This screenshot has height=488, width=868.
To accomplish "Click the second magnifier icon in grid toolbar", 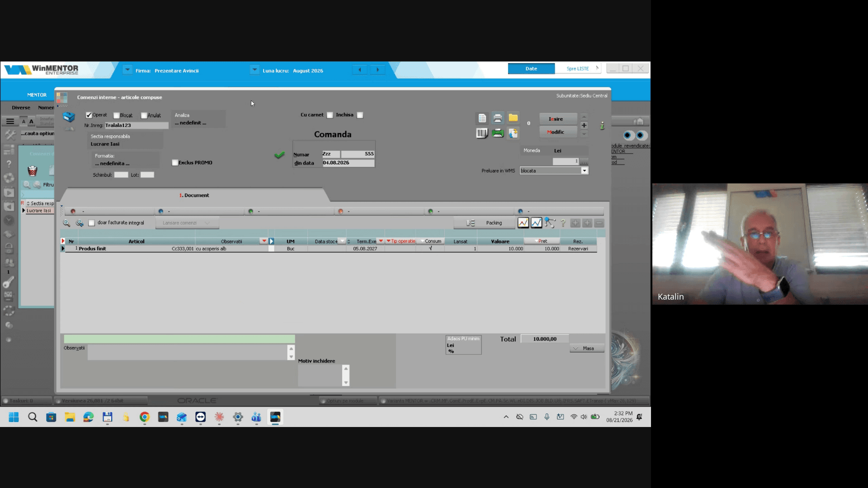I will (80, 223).
